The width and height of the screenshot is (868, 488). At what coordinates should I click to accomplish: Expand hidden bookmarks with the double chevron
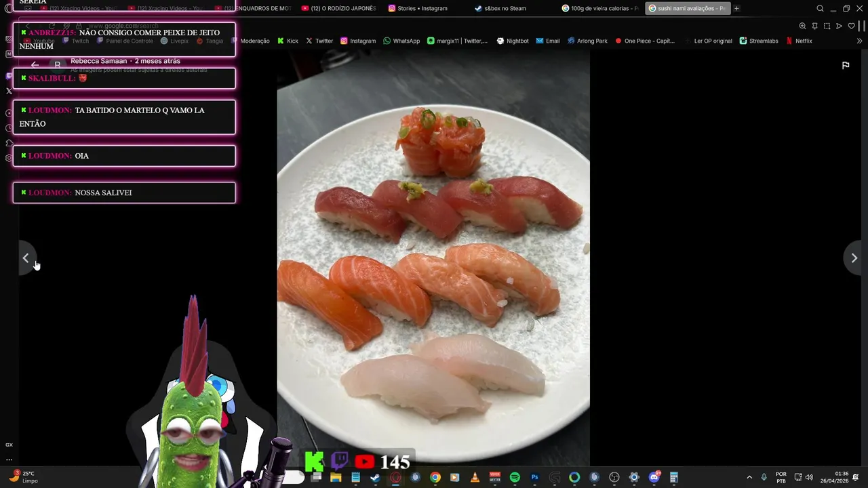tap(860, 41)
